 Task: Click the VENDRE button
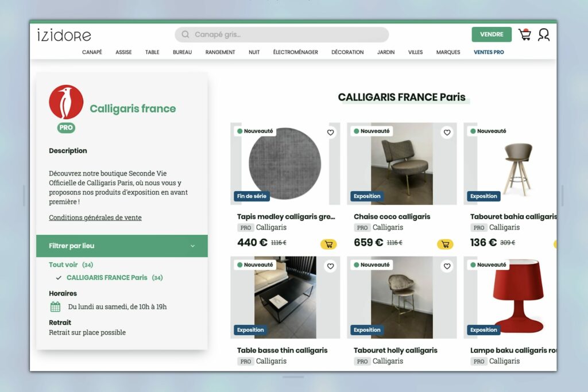(492, 34)
